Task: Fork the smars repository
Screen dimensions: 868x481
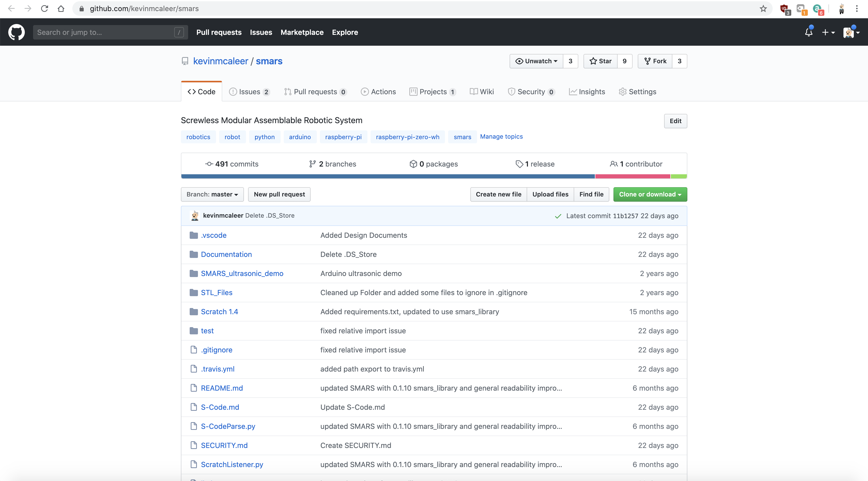Action: coord(655,61)
